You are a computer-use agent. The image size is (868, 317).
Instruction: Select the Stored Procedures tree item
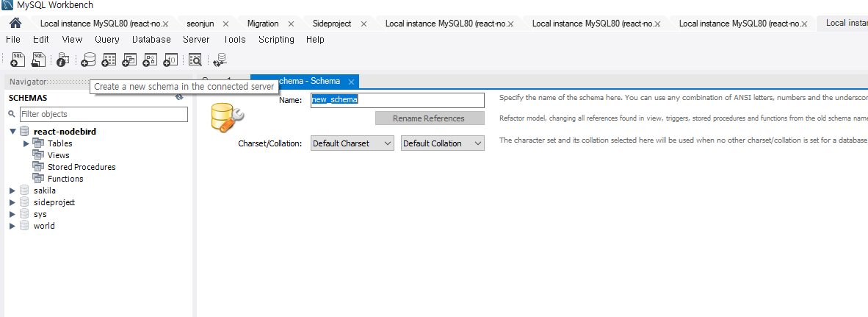[82, 167]
